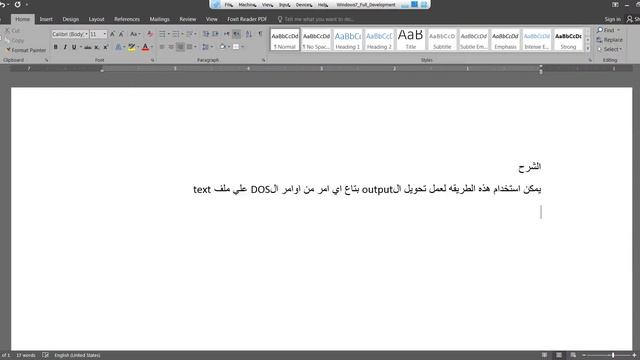Screen dimensions: 640x360
Task: Apply the Title style
Action: click(411, 40)
